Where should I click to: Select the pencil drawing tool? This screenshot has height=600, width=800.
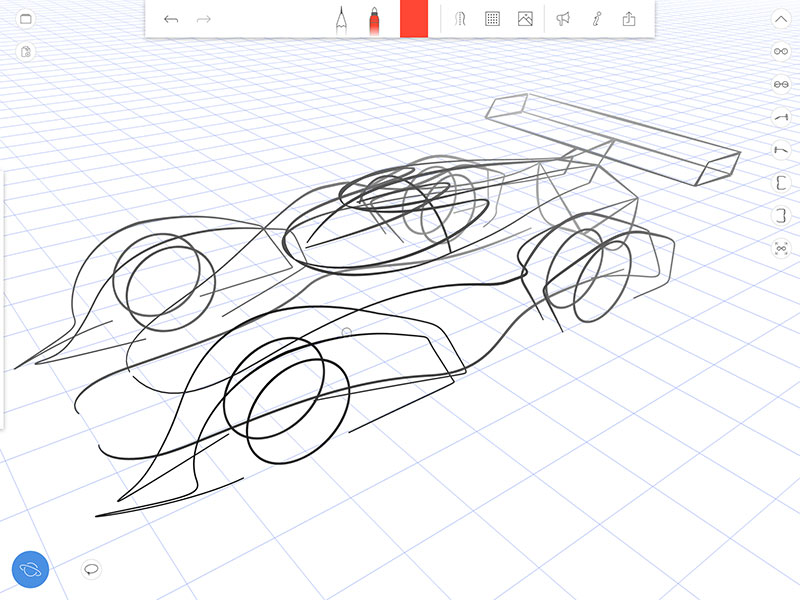[x=341, y=19]
